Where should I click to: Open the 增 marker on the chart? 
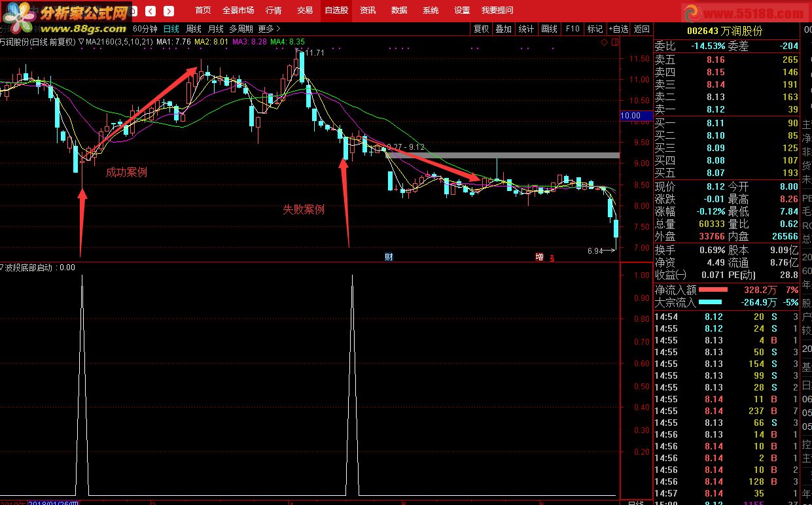539,256
